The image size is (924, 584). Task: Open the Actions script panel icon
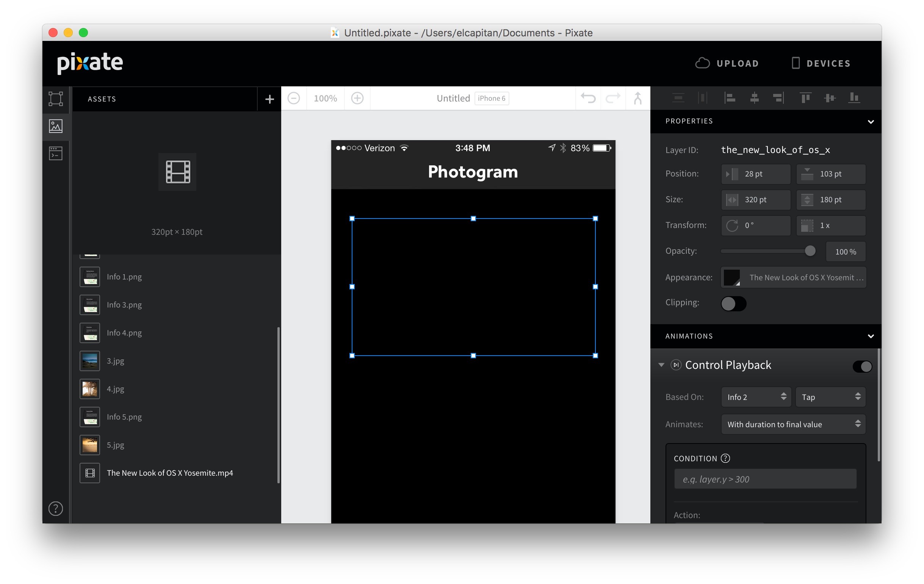click(56, 153)
